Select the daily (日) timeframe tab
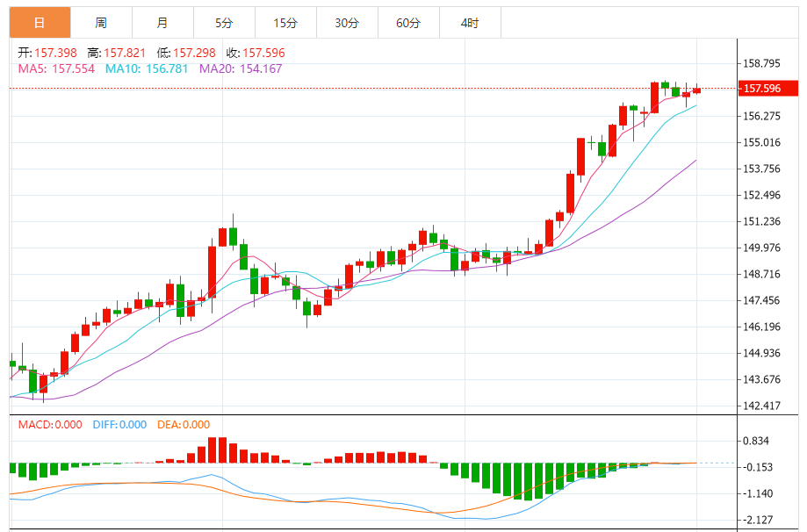This screenshot has width=807, height=532. click(40, 23)
